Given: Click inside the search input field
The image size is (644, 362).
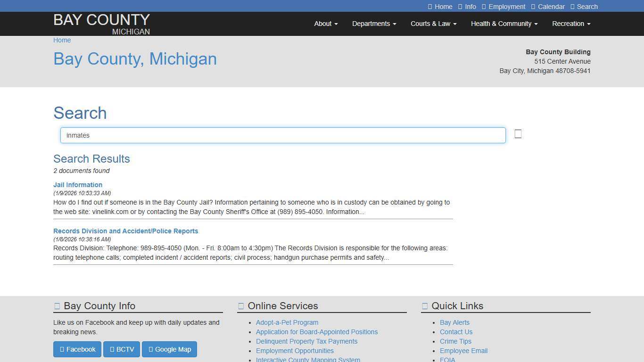Looking at the screenshot, I should (282, 135).
